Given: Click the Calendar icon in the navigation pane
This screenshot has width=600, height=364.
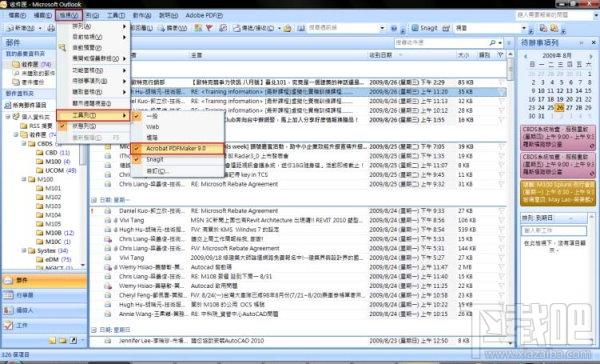Looking at the screenshot, I should point(8,295).
